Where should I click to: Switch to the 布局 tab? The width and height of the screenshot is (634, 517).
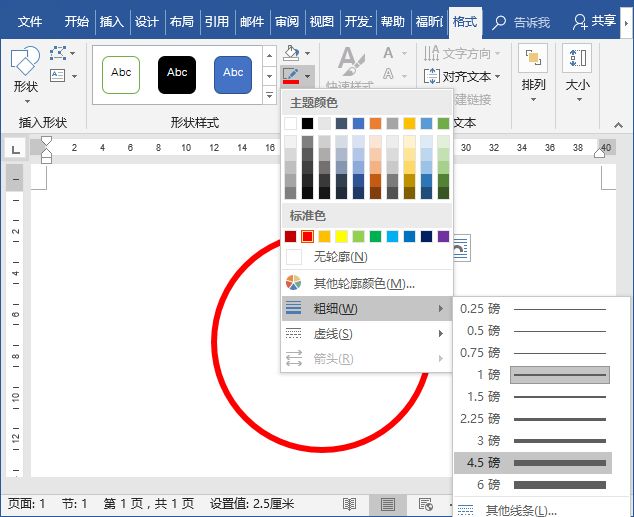pyautogui.click(x=182, y=21)
